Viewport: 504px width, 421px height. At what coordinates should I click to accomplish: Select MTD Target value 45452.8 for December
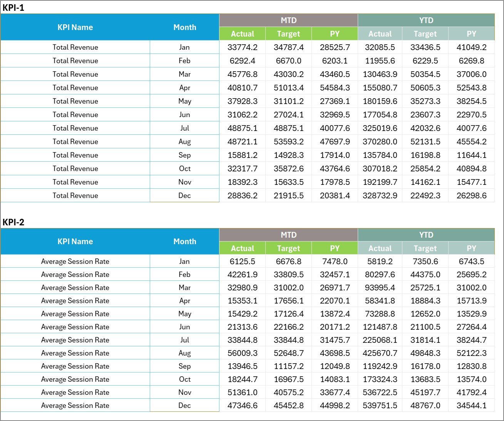point(288,405)
